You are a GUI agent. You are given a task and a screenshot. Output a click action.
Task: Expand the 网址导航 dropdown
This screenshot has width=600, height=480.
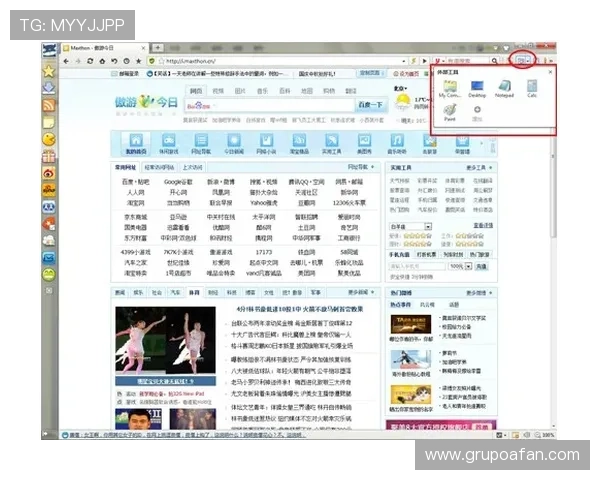[361, 167]
